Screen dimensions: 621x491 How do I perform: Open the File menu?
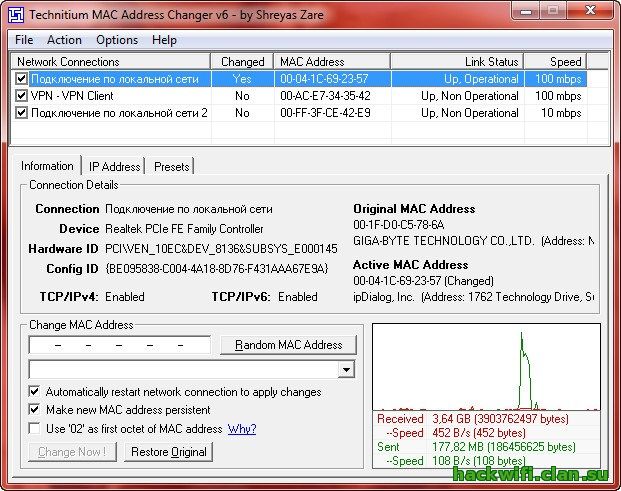point(24,40)
